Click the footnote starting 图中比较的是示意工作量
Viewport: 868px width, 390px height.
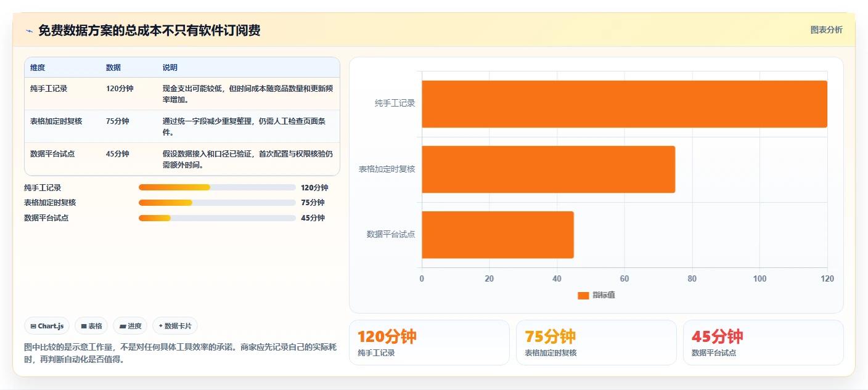pos(181,353)
